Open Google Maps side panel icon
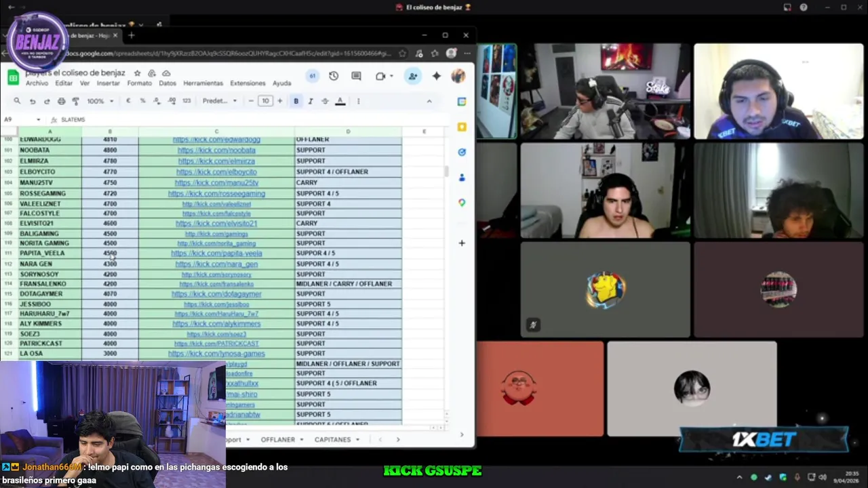The width and height of the screenshot is (868, 488). pyautogui.click(x=462, y=203)
